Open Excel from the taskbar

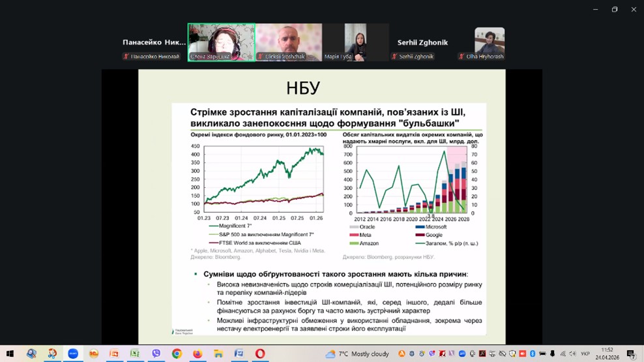tap(135, 354)
